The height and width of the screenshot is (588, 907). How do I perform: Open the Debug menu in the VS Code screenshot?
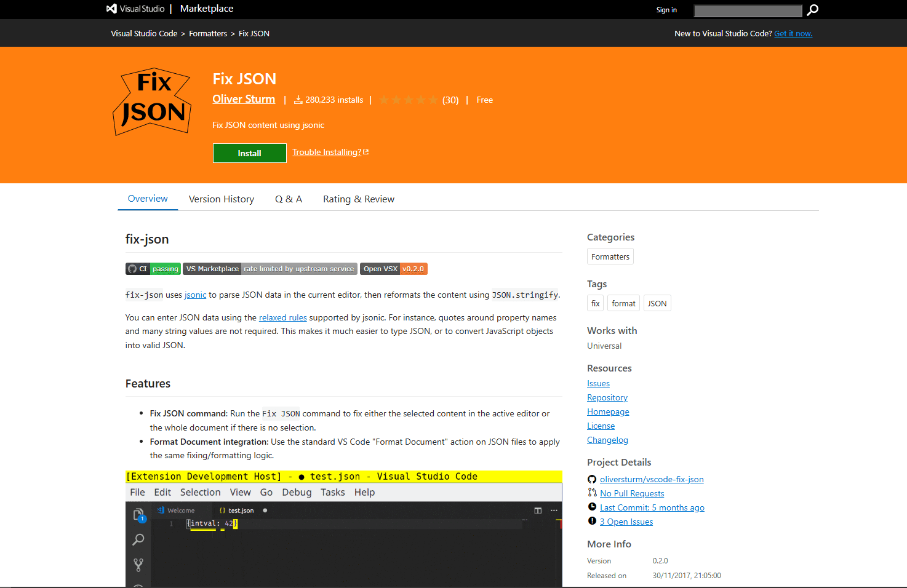point(297,492)
